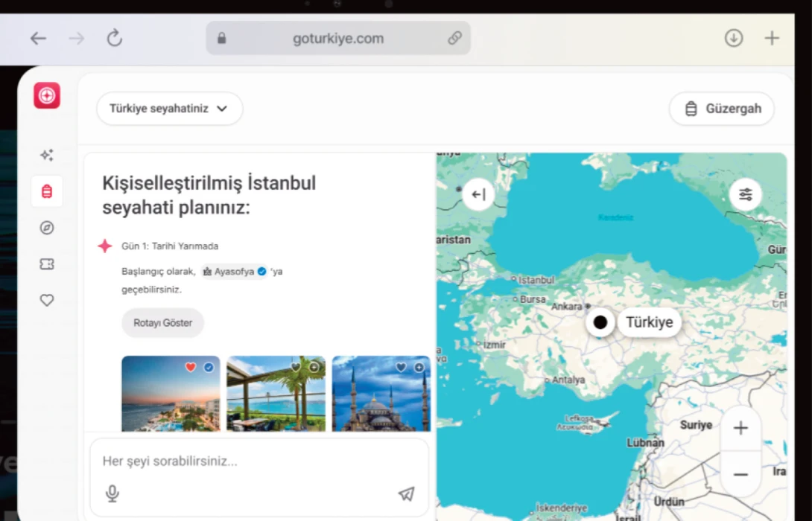Open the map filter sliders icon
The image size is (812, 521).
pyautogui.click(x=746, y=194)
